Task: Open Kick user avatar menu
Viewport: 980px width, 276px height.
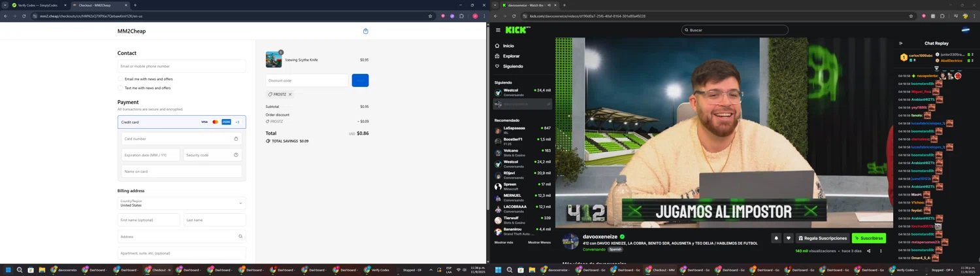Action: (965, 30)
